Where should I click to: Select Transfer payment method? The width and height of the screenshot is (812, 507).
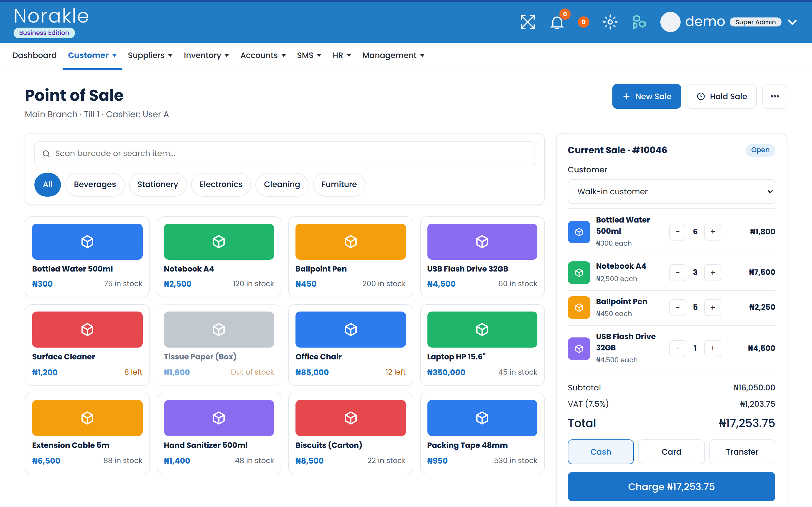(x=742, y=452)
